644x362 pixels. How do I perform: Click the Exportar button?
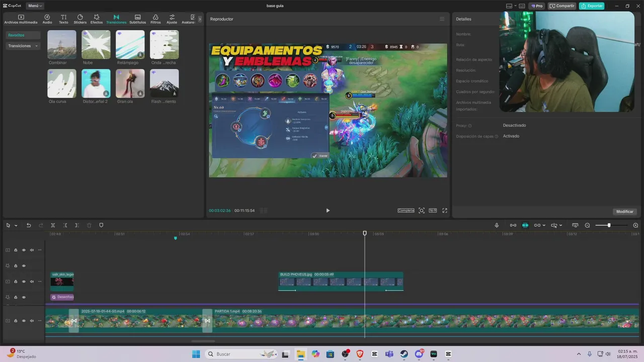[x=592, y=6]
